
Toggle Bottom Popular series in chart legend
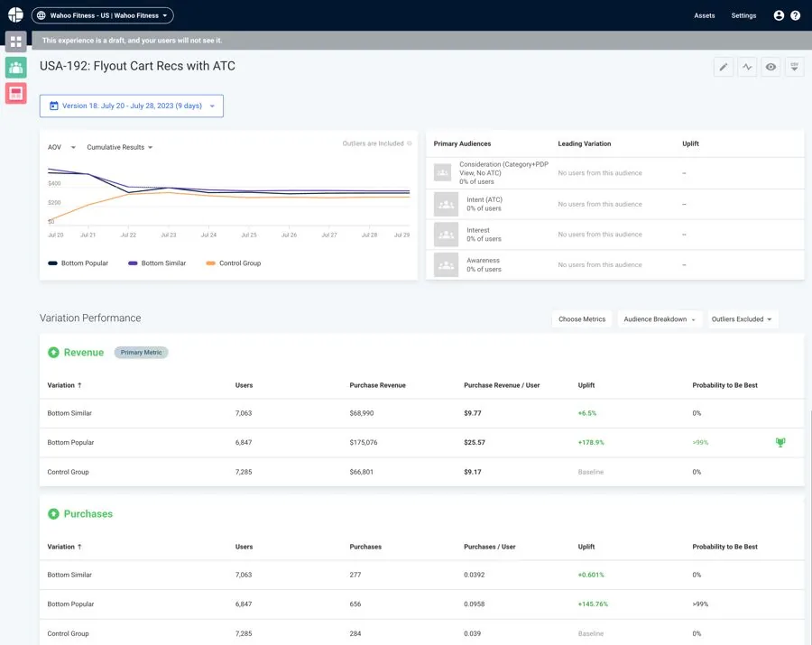[x=78, y=263]
